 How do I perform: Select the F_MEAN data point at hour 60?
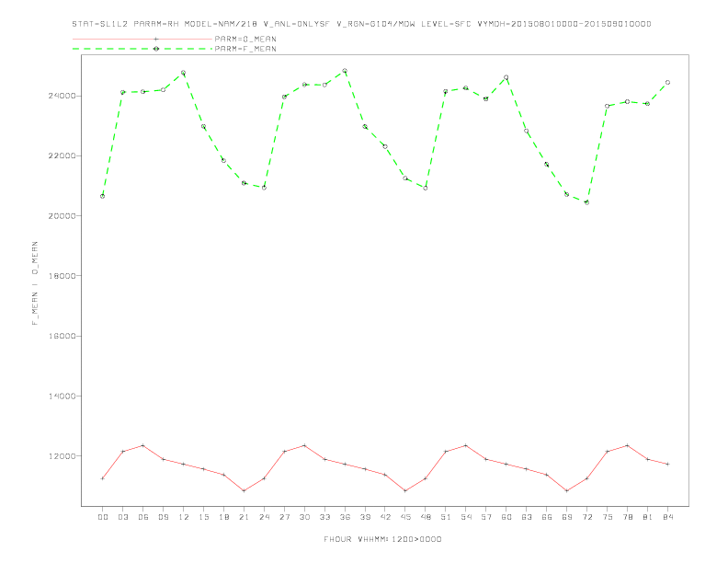(506, 77)
